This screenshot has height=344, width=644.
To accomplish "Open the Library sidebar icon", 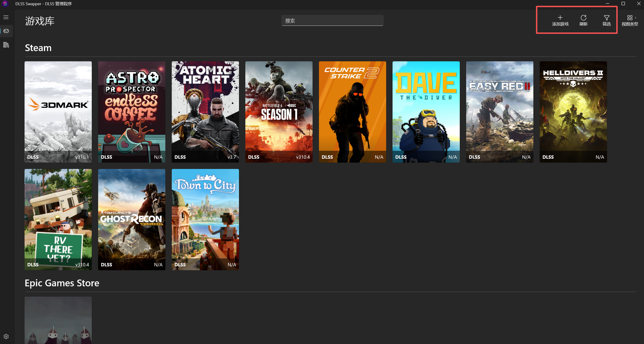I will tap(6, 45).
